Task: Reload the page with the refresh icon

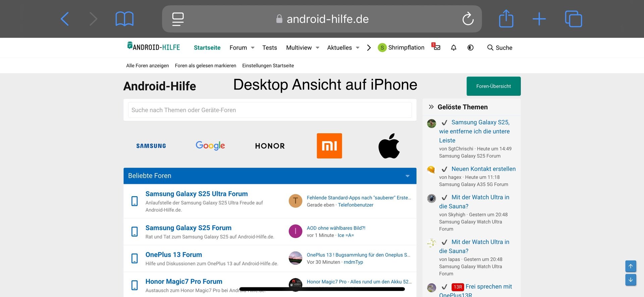Action: [468, 19]
